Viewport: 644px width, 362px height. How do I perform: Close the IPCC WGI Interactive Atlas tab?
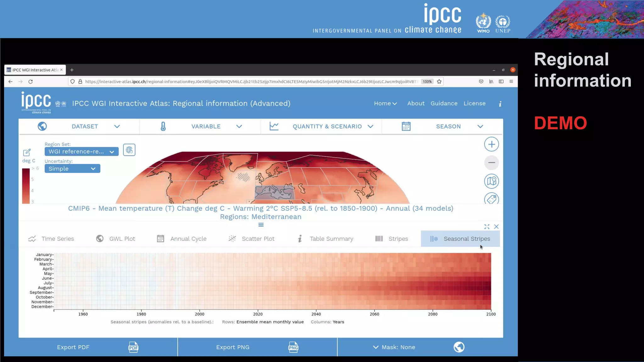pyautogui.click(x=61, y=70)
